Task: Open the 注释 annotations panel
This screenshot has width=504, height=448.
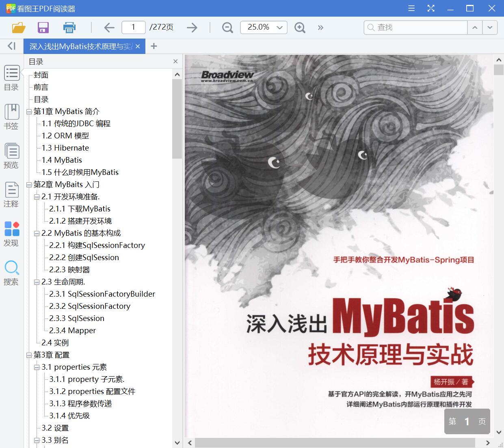Action: coord(11,195)
